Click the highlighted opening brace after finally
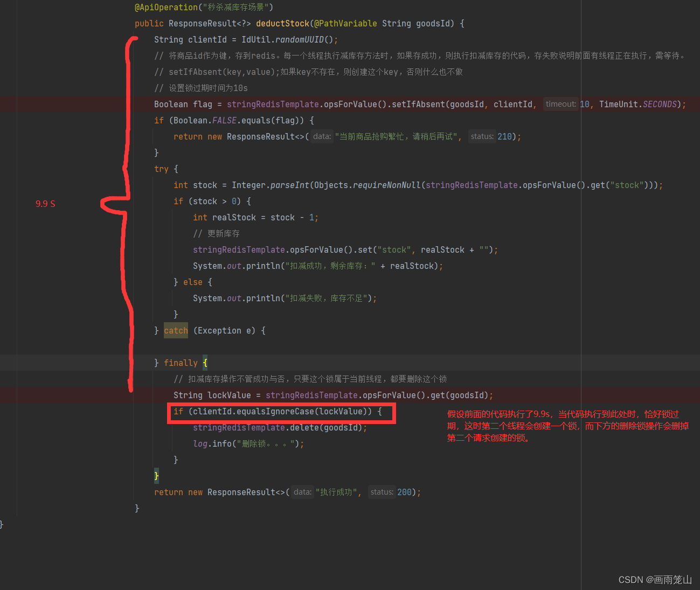The width and height of the screenshot is (700, 590). [205, 363]
